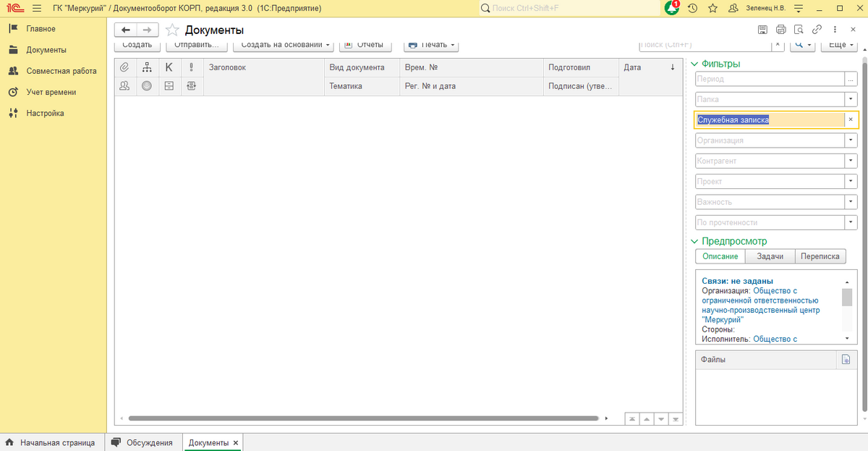Select the Описание preview toggle
The width and height of the screenshot is (868, 451).
(720, 256)
